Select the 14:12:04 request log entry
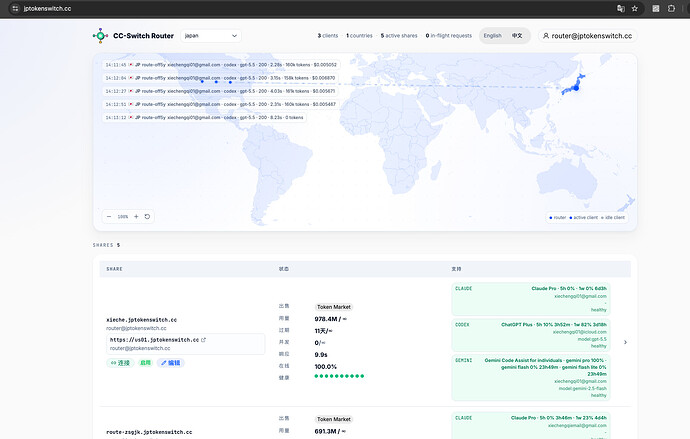Screen dimensions: 690x439 pyautogui.click(x=220, y=78)
